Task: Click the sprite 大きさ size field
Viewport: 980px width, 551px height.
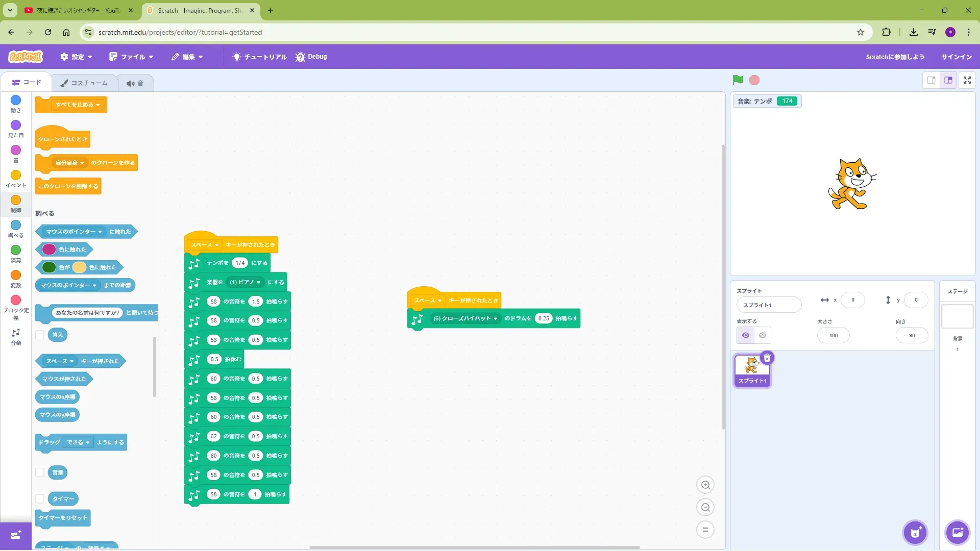Action: click(x=833, y=335)
